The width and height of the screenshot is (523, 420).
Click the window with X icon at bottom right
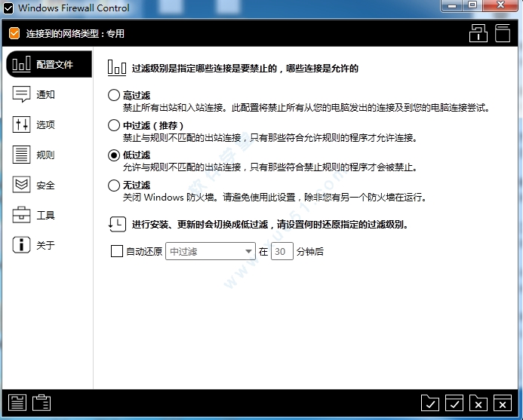click(x=503, y=403)
